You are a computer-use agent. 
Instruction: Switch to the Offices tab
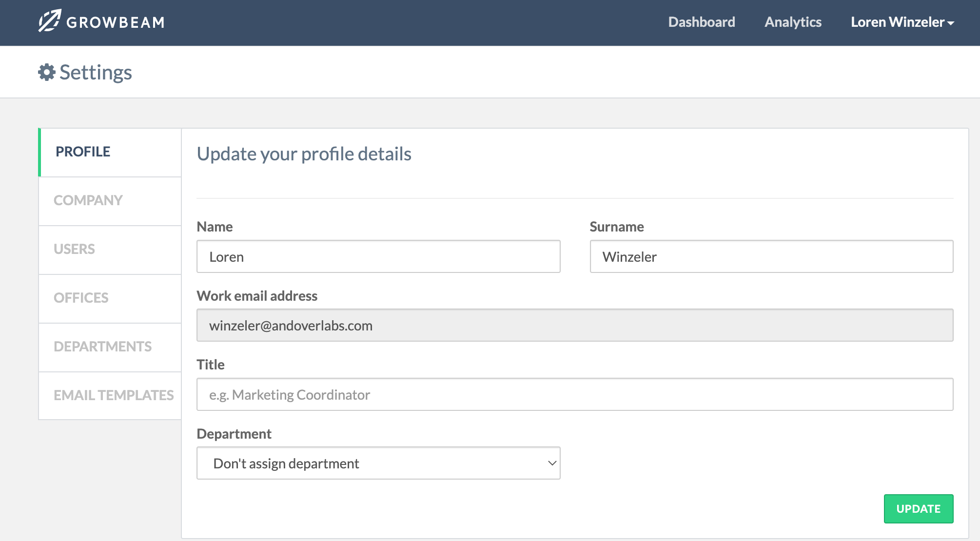pos(81,298)
